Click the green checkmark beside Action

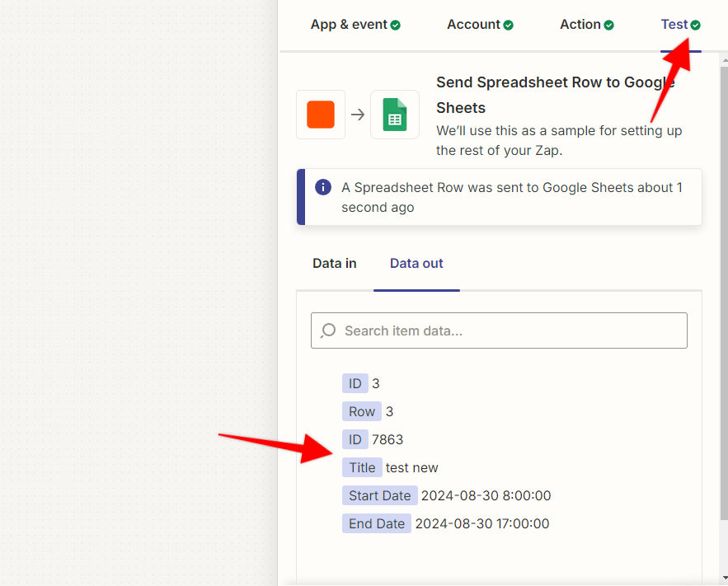click(x=610, y=24)
